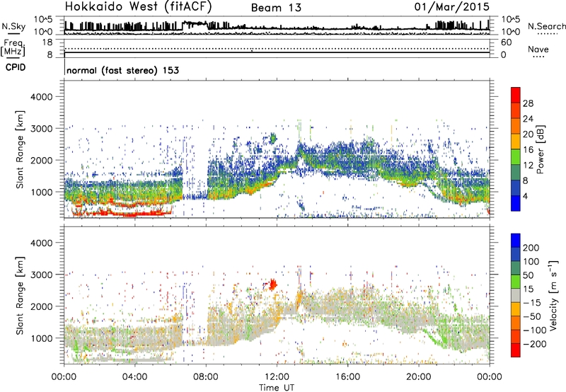566x392 pixels.
Task: Click the 'Hokkaido West (fitACF)' plot title
Action: coord(138,7)
